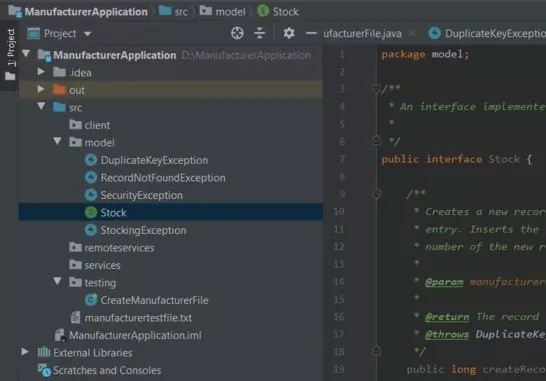Click the collapse all icon in Project panel

tap(259, 33)
